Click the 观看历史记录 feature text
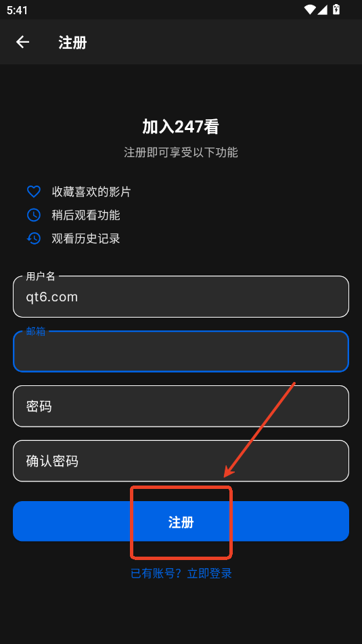Image resolution: width=362 pixels, height=644 pixels. [x=86, y=238]
